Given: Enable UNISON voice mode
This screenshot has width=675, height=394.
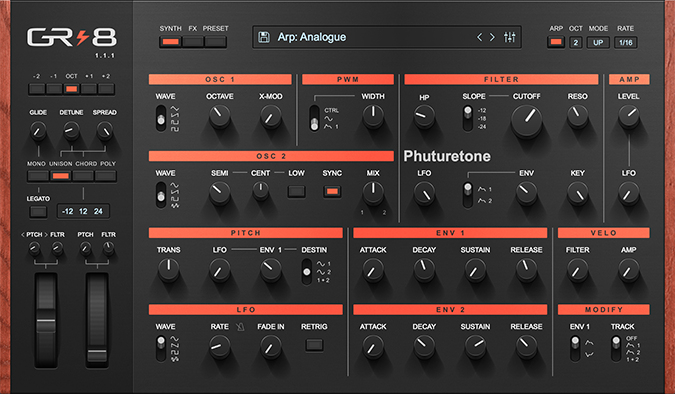Looking at the screenshot, I should coord(60,176).
